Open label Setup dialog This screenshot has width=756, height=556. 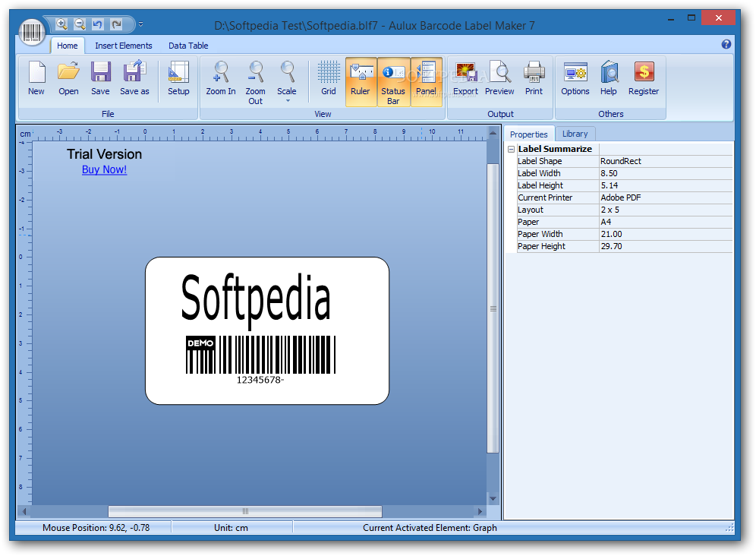tap(178, 79)
